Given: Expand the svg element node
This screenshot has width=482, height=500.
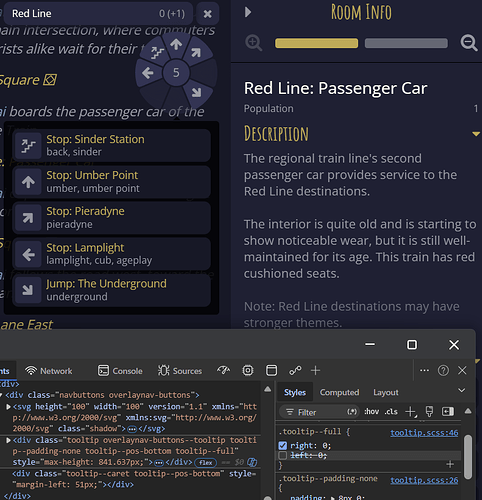Looking at the screenshot, I should tap(8, 407).
